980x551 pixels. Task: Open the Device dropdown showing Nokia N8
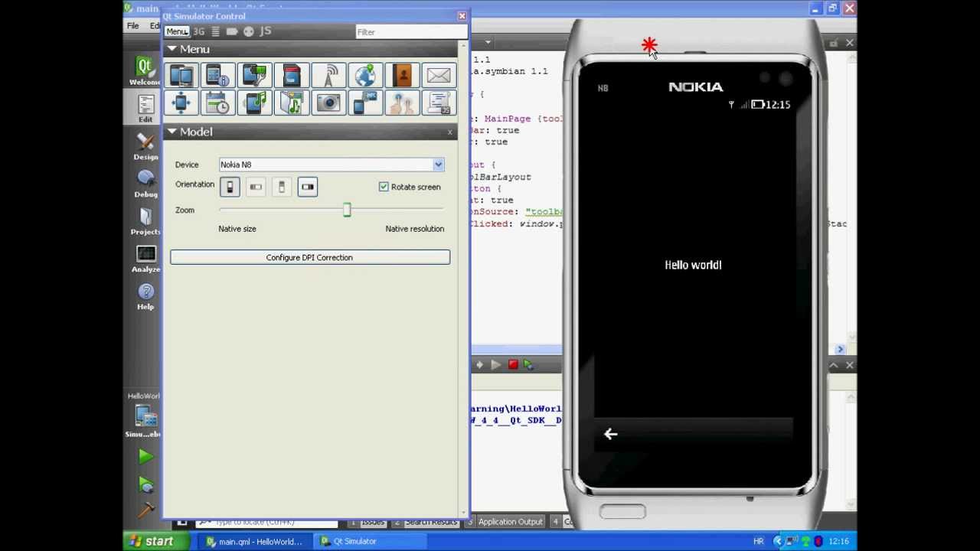[x=331, y=165]
